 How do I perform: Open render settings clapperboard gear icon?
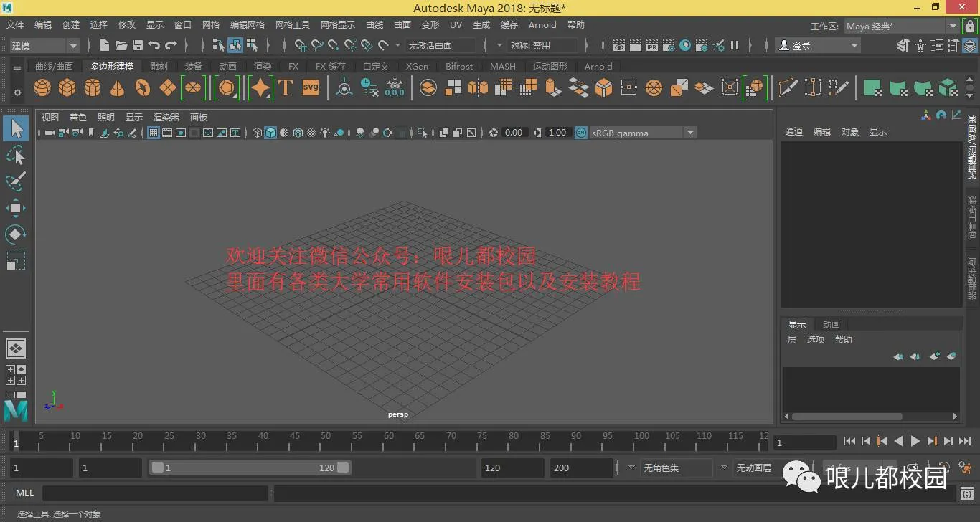click(669, 45)
